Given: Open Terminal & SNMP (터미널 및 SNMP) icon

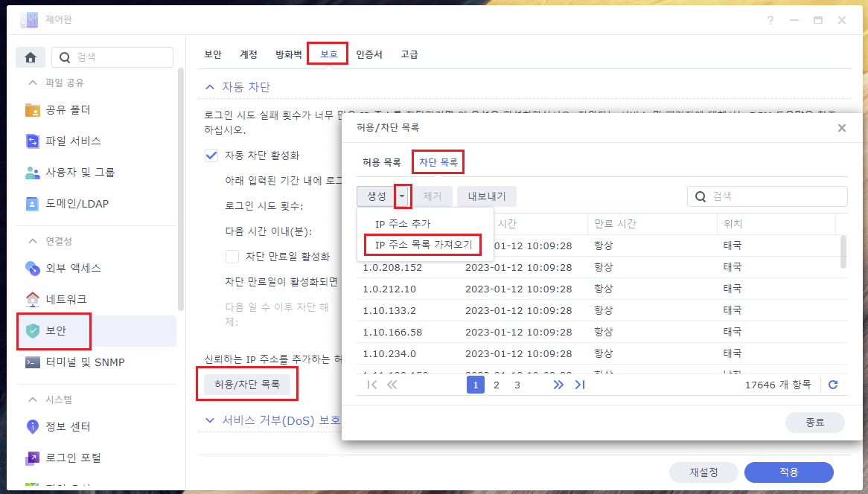Looking at the screenshot, I should point(33,362).
